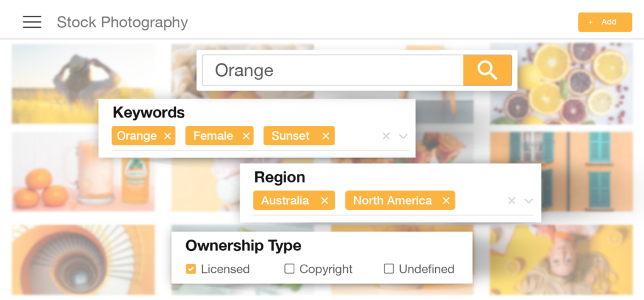Click the magnifying glass search button
This screenshot has height=300, width=644.
[487, 70]
